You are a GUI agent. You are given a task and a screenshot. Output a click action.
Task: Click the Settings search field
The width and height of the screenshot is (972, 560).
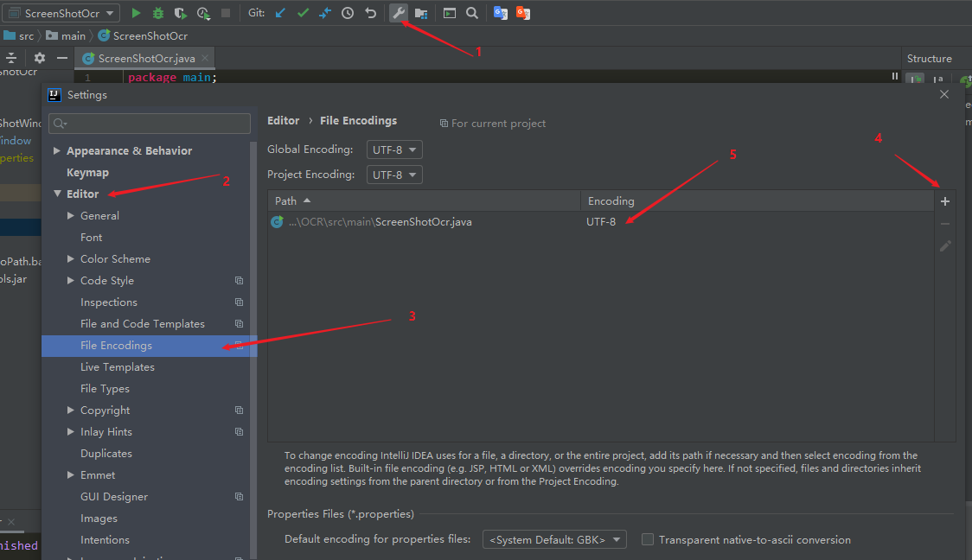click(150, 124)
